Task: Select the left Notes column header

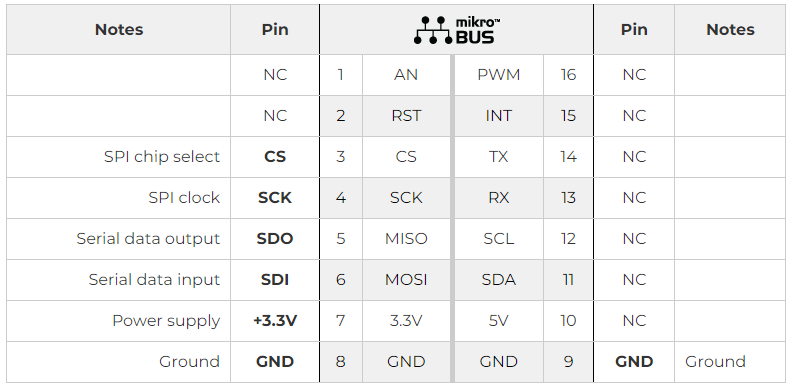Action: pyautogui.click(x=119, y=29)
